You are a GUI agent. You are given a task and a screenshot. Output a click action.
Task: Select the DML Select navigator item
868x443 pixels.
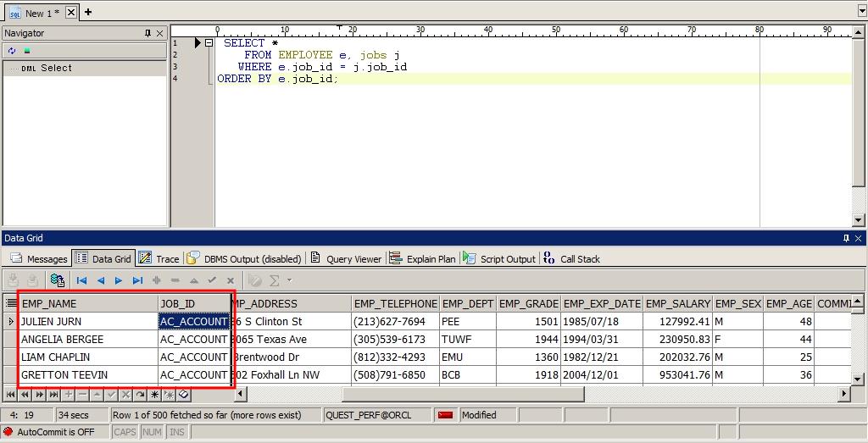pyautogui.click(x=56, y=69)
